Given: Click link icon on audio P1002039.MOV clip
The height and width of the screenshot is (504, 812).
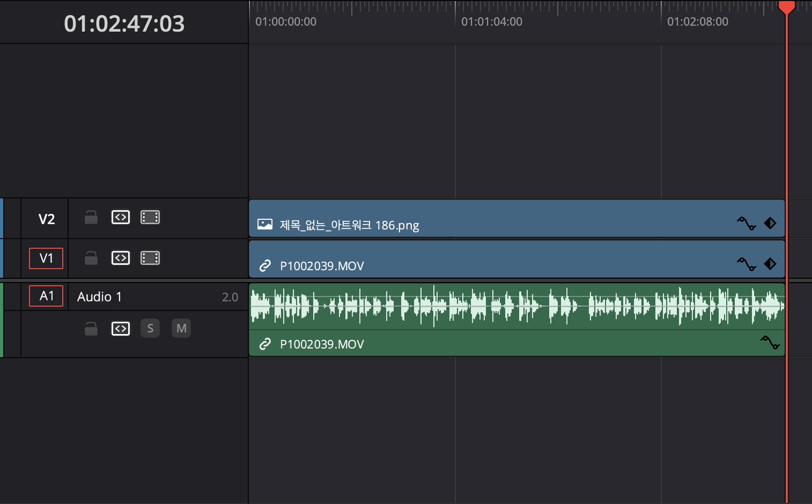Looking at the screenshot, I should coord(265,344).
